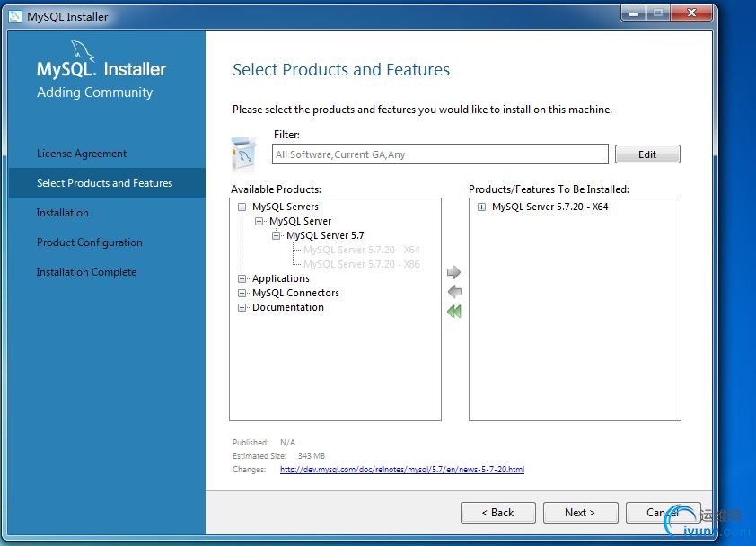Click the MySQL Installer title bar icon
756x546 pixels.
click(x=15, y=16)
